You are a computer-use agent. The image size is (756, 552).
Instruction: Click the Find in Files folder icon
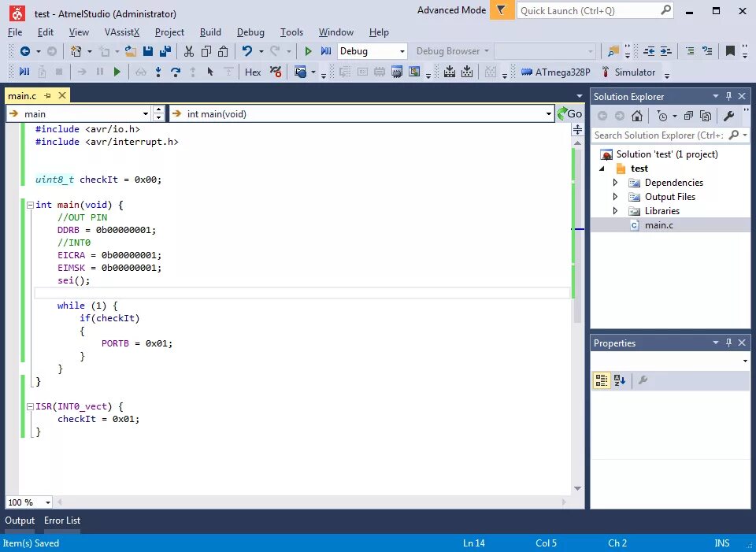click(x=613, y=51)
